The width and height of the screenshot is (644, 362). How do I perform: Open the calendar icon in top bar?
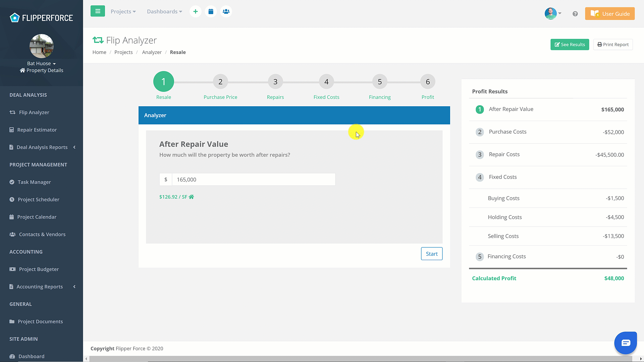pos(211,11)
